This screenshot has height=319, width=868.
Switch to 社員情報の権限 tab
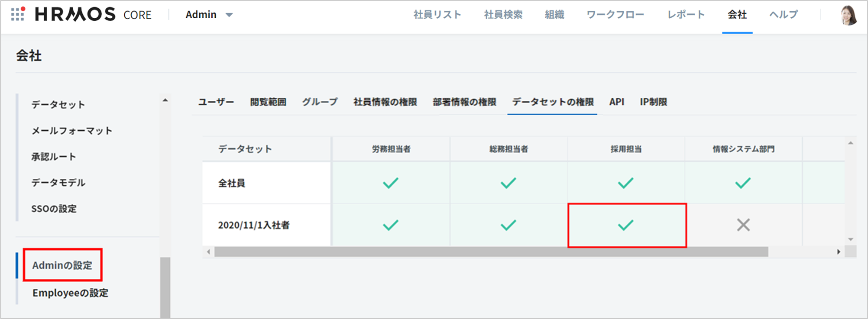point(385,102)
